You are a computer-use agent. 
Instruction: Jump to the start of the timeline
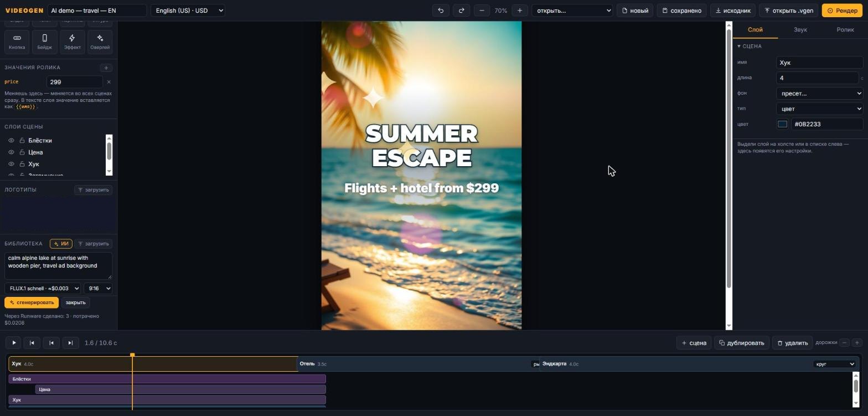pyautogui.click(x=32, y=343)
